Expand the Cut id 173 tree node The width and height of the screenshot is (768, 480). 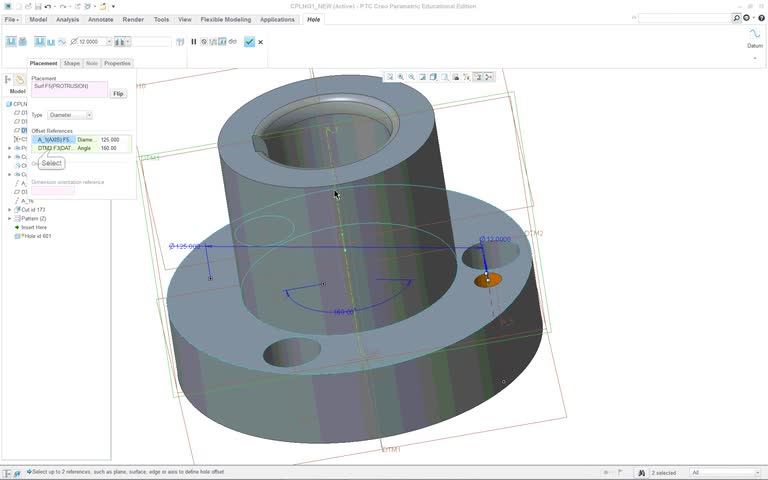[x=9, y=210]
